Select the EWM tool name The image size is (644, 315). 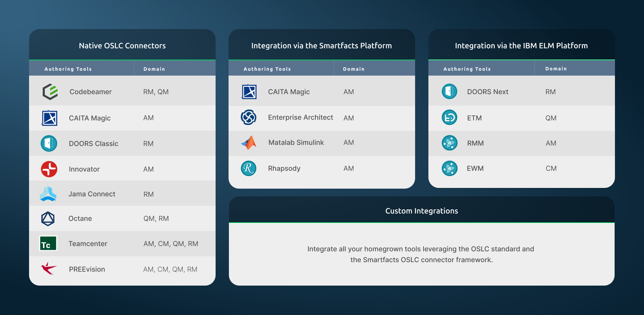475,168
